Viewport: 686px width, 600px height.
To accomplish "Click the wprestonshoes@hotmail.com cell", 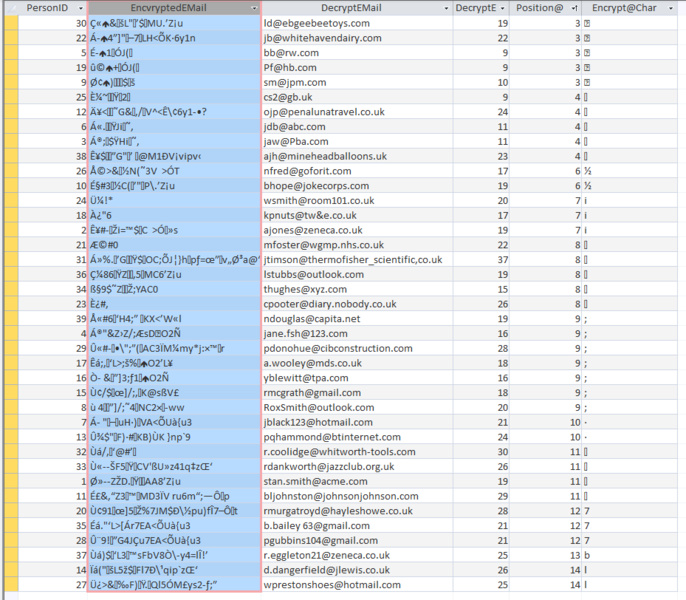I will [346, 585].
